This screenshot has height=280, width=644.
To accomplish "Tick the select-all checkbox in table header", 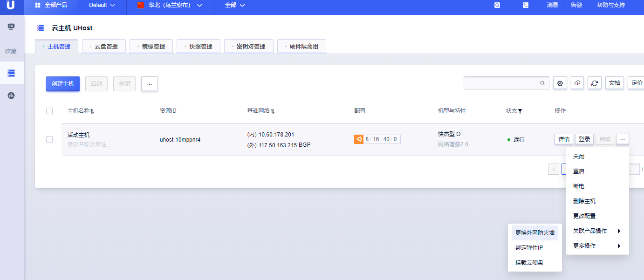I will (x=49, y=111).
